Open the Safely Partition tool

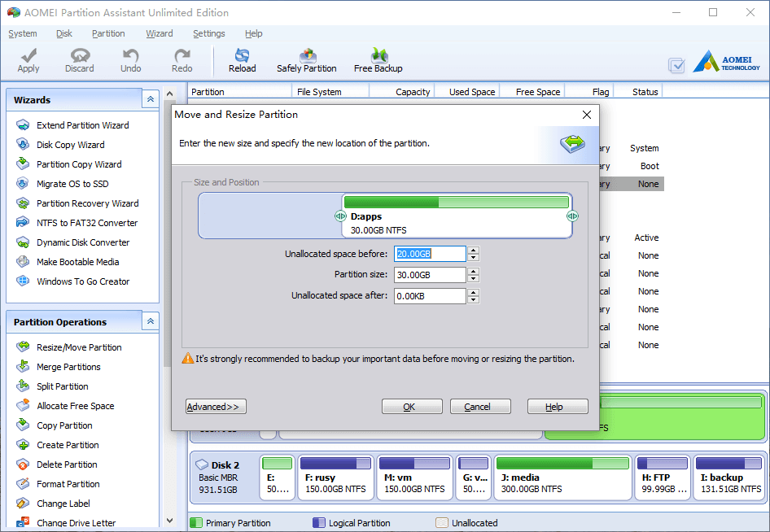[x=306, y=61]
